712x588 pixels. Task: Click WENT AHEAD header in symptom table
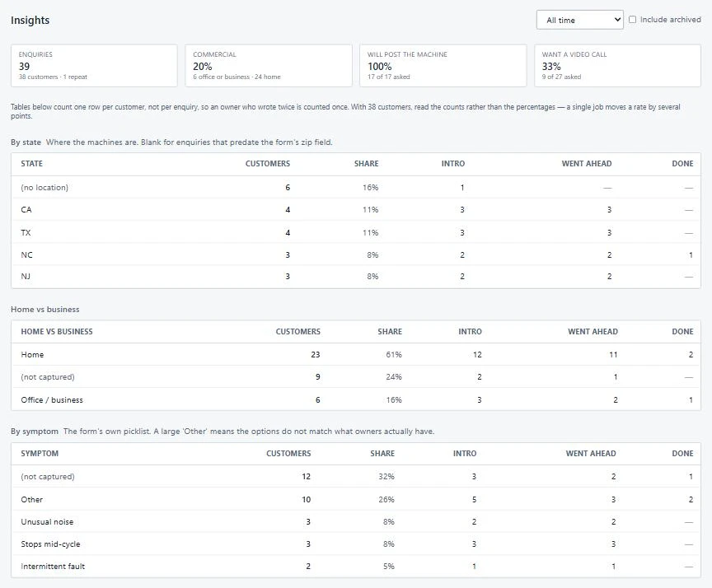[x=591, y=453]
